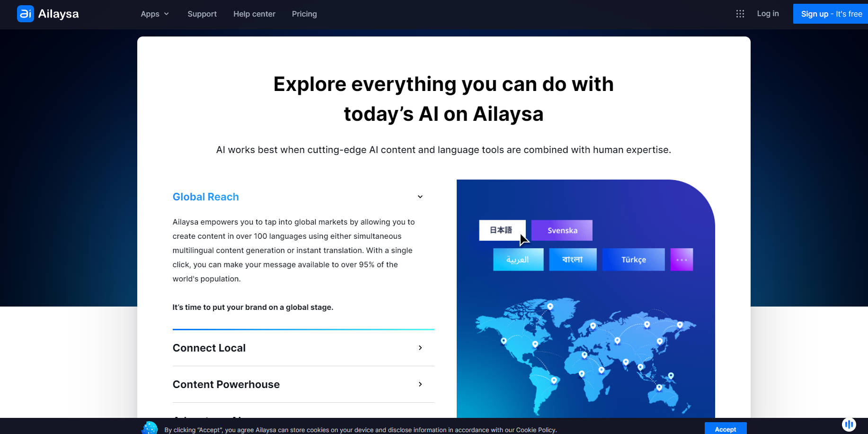Open the Help center link
The height and width of the screenshot is (434, 868).
pos(254,14)
